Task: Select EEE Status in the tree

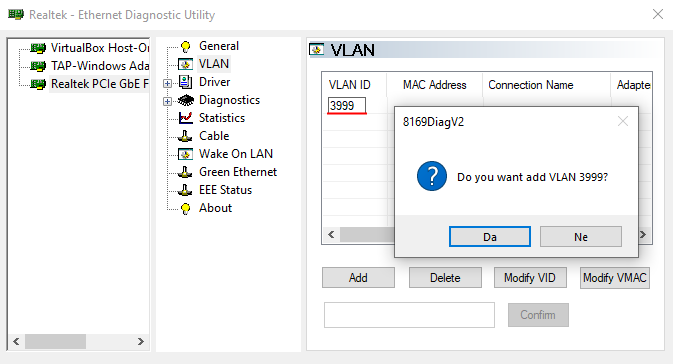Action: pyautogui.click(x=225, y=190)
